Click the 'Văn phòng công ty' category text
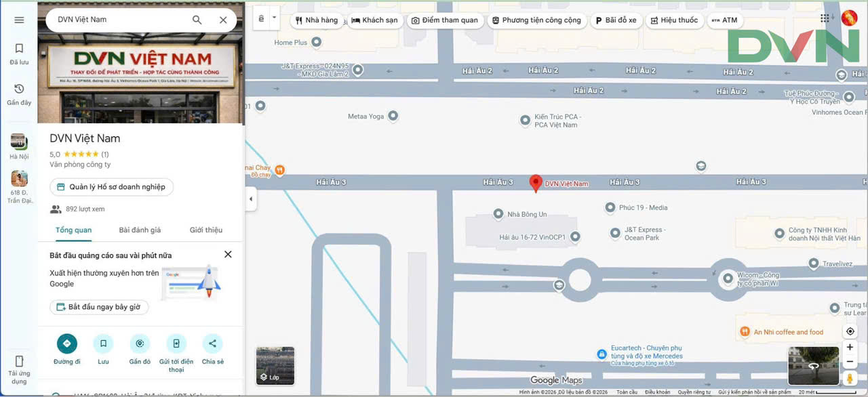This screenshot has width=868, height=397. pyautogui.click(x=80, y=165)
